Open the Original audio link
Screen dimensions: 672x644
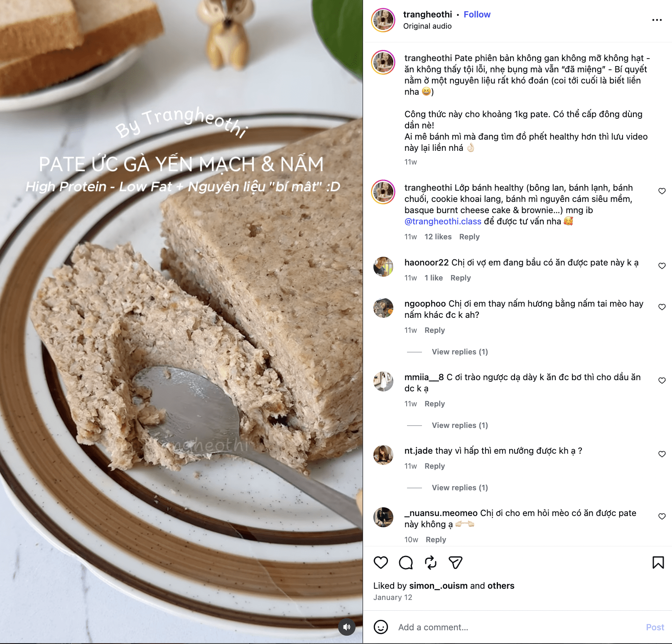coord(427,26)
